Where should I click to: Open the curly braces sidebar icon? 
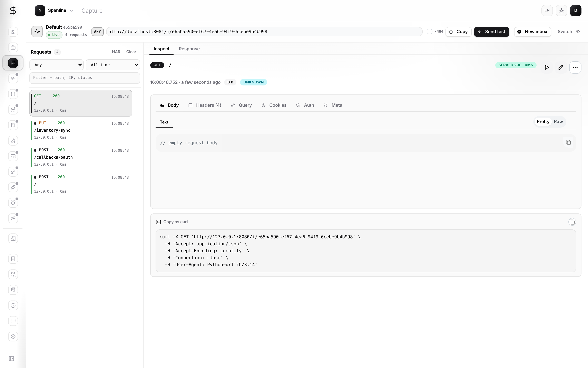(13, 94)
